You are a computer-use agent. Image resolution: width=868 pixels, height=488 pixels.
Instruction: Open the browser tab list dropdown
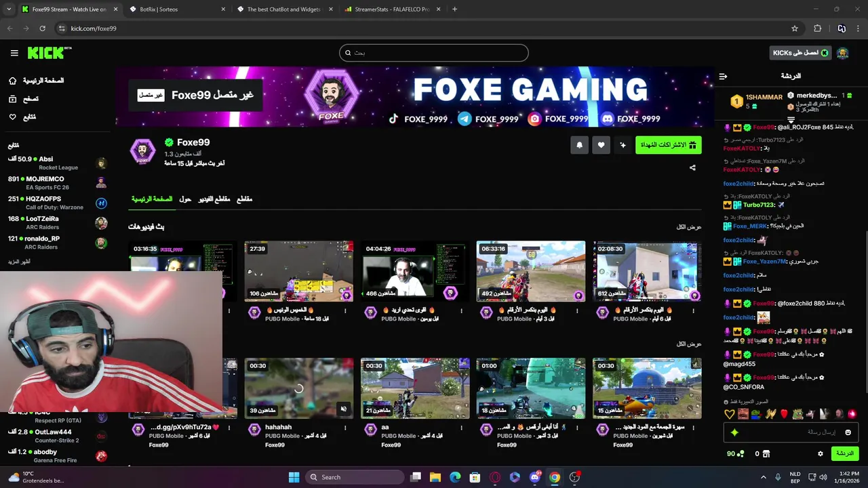9,9
